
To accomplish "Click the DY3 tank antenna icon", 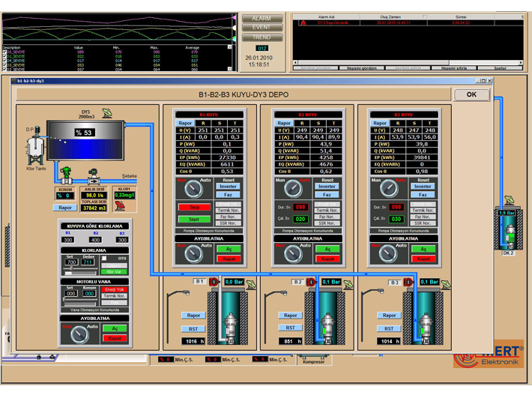I will click(x=107, y=112).
